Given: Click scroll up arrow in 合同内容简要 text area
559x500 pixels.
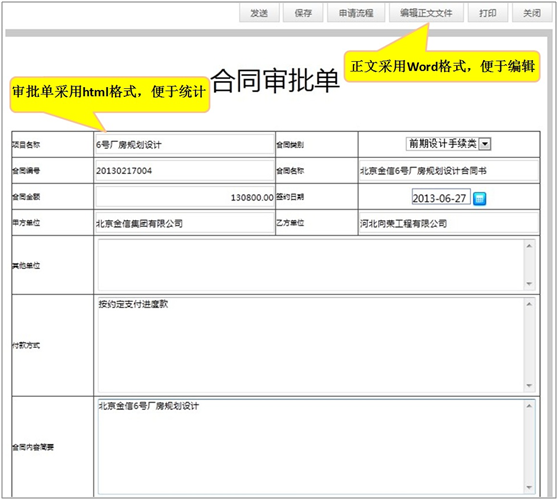Looking at the screenshot, I should 529,406.
